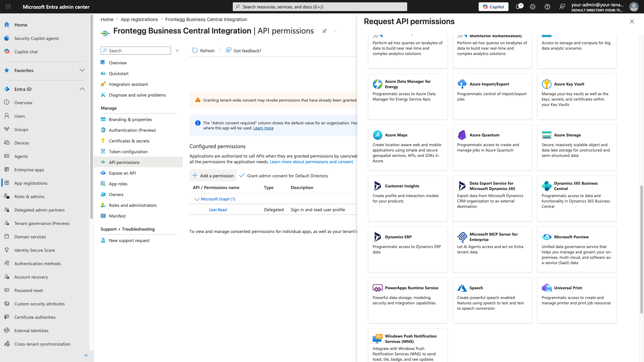Pick the Windows Push Notification Services card

(408, 345)
